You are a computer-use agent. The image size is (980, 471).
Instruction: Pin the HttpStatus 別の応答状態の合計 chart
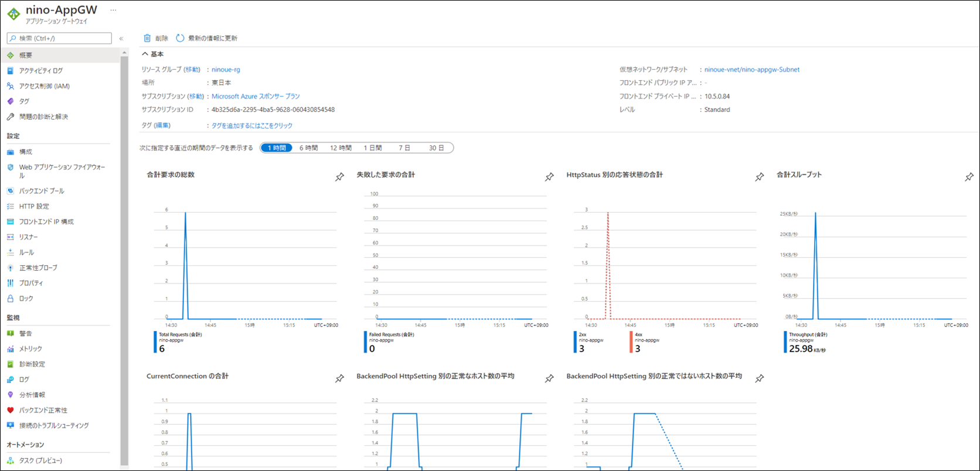(x=759, y=177)
